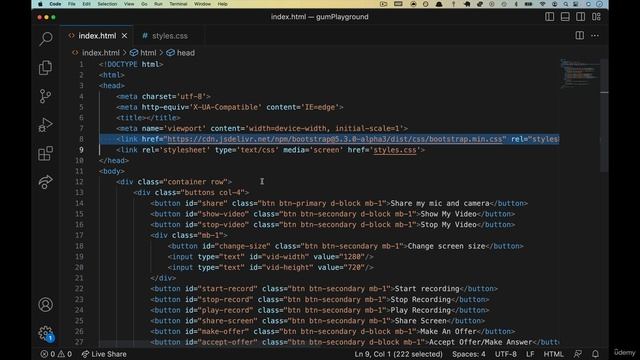This screenshot has height=360, width=640.
Task: Open the Go menu
Action: pyautogui.click(x=144, y=4)
